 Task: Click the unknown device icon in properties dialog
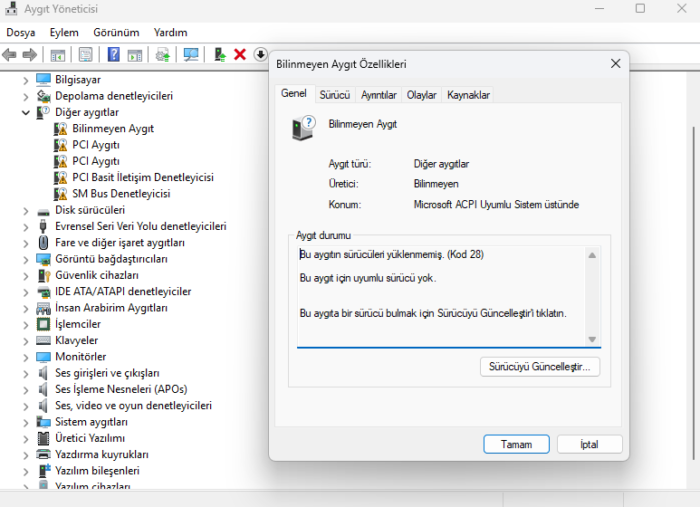303,128
